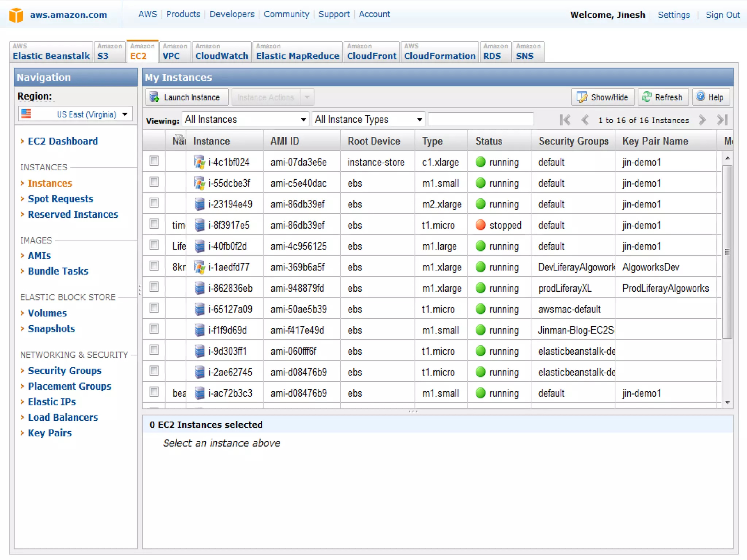Click the Show/Hide columns icon

click(582, 97)
